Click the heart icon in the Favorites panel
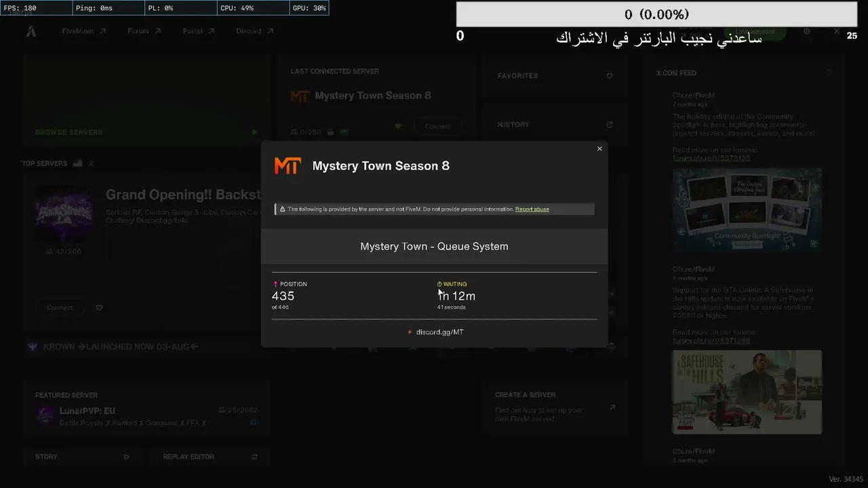868x488 pixels. (x=610, y=76)
